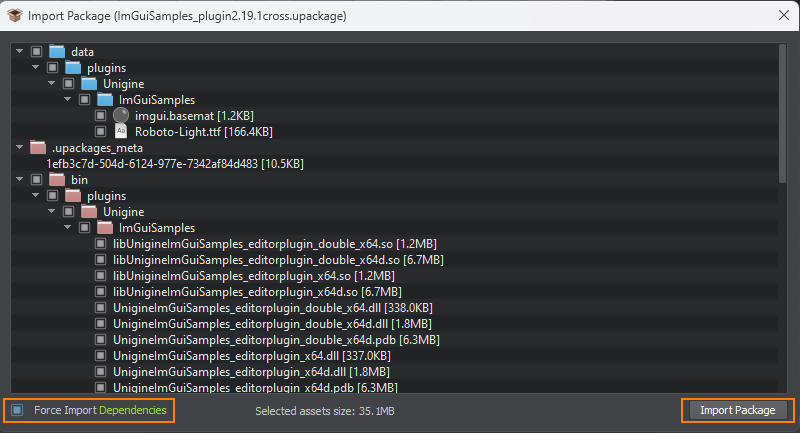This screenshot has width=800, height=433.
Task: Toggle imgui.basemat checkbox
Action: [x=101, y=116]
